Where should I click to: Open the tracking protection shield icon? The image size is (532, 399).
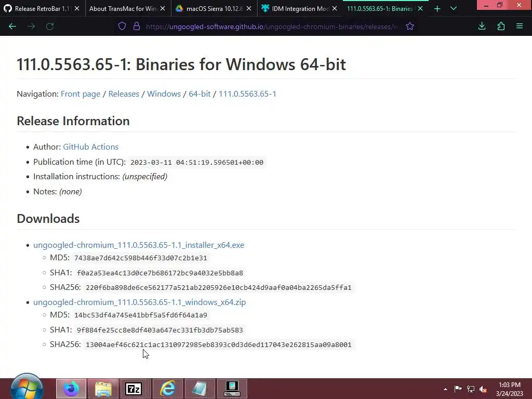122,26
